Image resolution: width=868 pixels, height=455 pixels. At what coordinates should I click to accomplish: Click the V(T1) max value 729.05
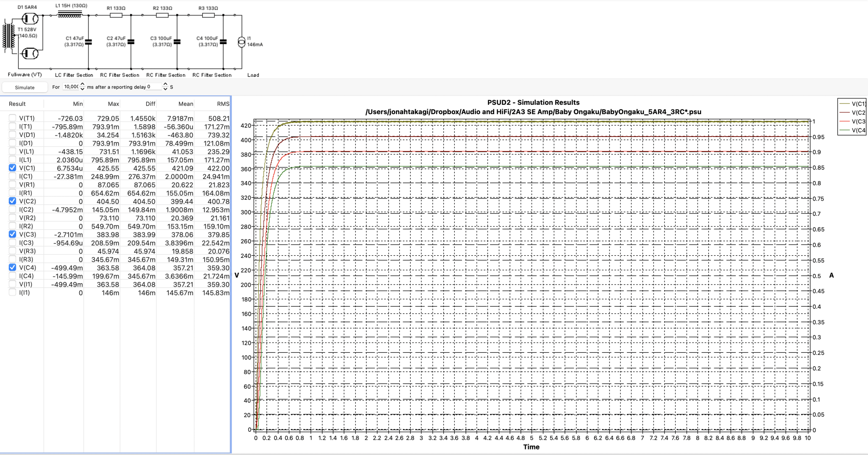pyautogui.click(x=108, y=119)
